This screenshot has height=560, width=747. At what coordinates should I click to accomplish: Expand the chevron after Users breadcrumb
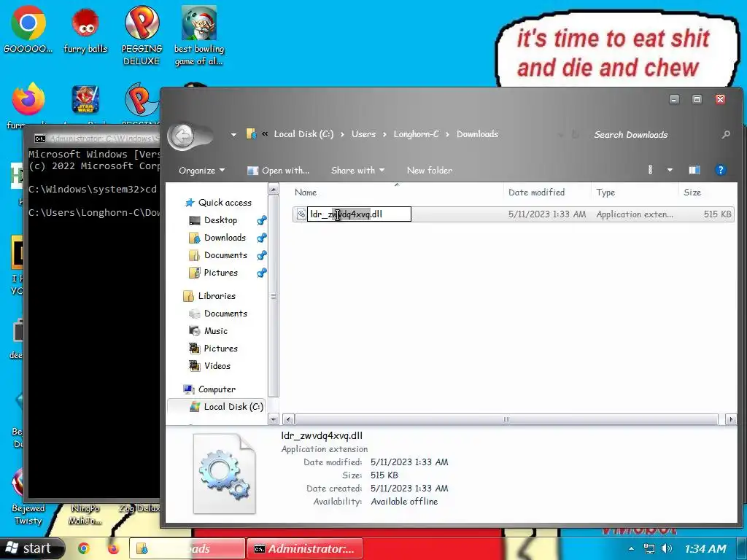click(x=384, y=135)
